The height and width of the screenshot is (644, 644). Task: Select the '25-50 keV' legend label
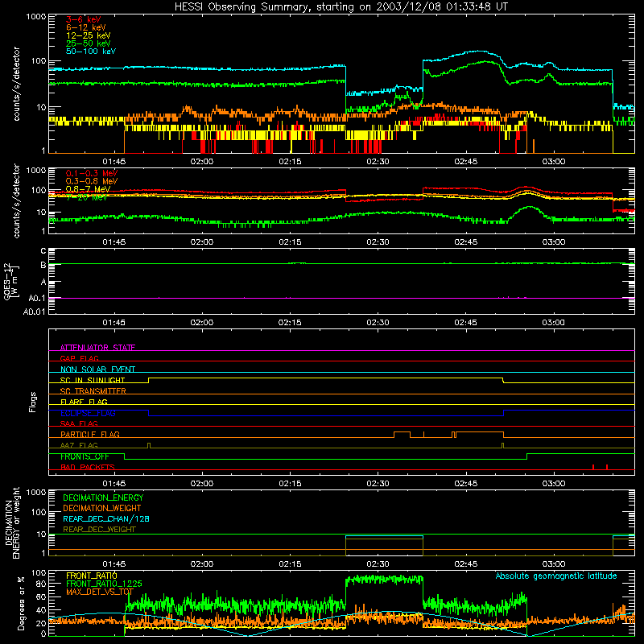(89, 43)
